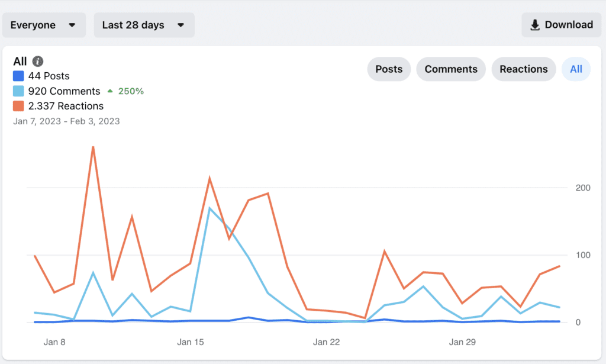
Task: Open the Everyone audience dropdown
Action: tap(44, 25)
